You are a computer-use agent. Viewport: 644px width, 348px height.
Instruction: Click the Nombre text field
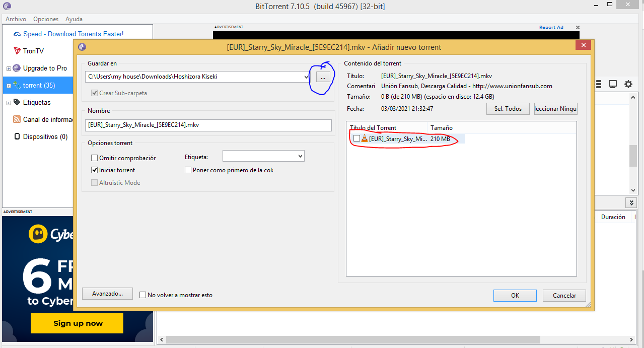pyautogui.click(x=208, y=125)
